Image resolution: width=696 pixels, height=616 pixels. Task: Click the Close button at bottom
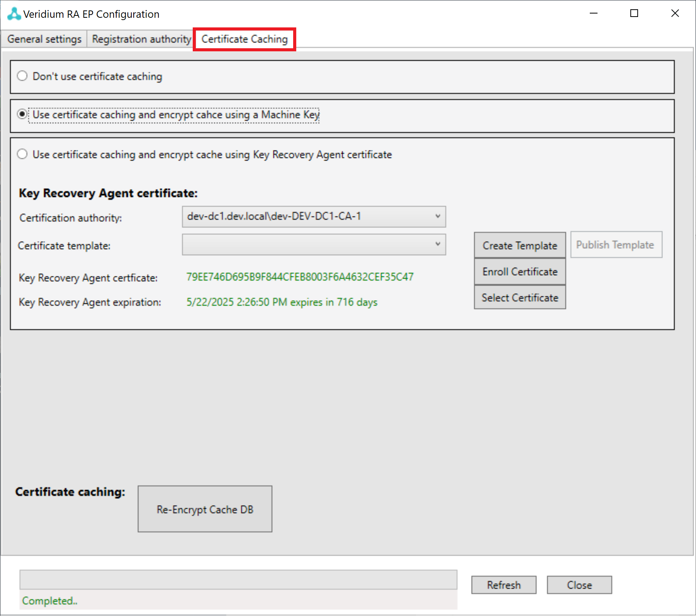point(579,585)
